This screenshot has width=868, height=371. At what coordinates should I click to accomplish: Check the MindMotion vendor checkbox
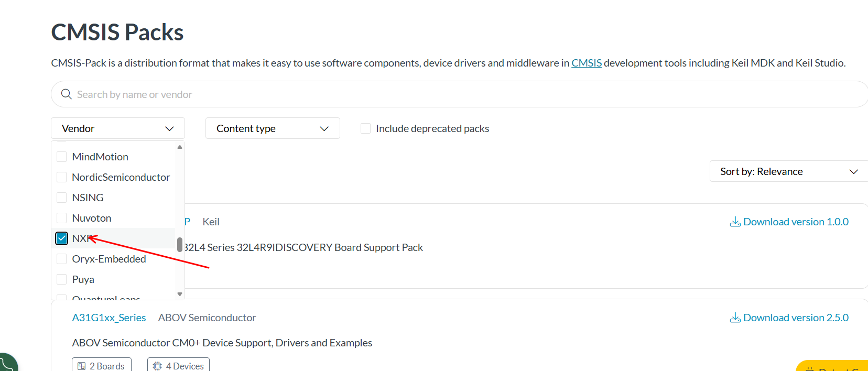tap(62, 157)
